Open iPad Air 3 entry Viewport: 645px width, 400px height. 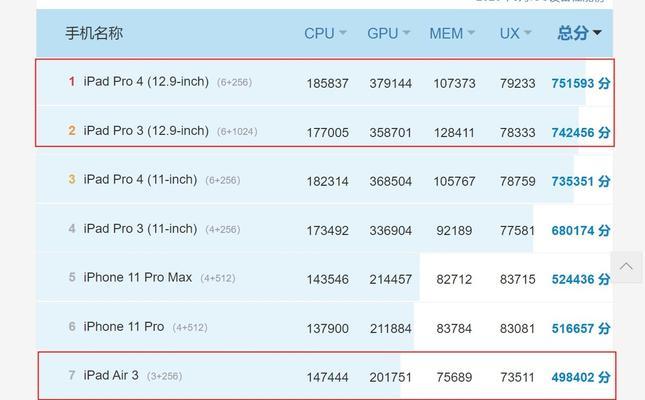pyautogui.click(x=111, y=375)
